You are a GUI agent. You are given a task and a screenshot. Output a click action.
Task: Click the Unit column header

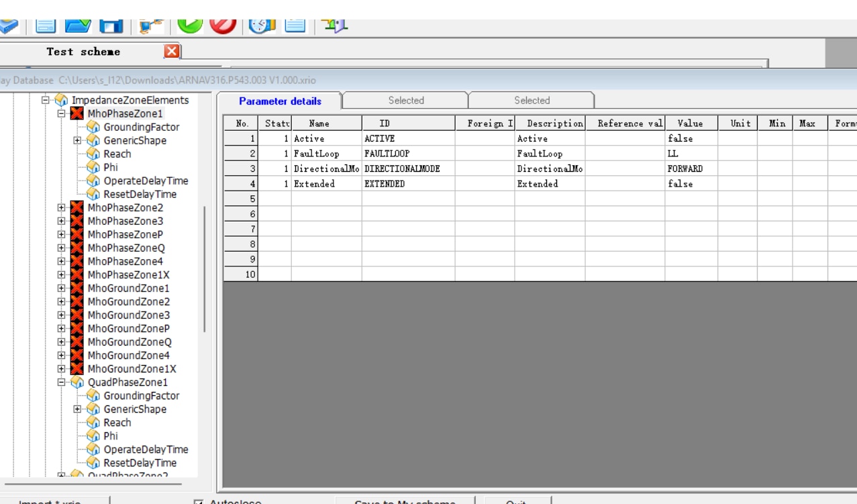[x=738, y=123]
